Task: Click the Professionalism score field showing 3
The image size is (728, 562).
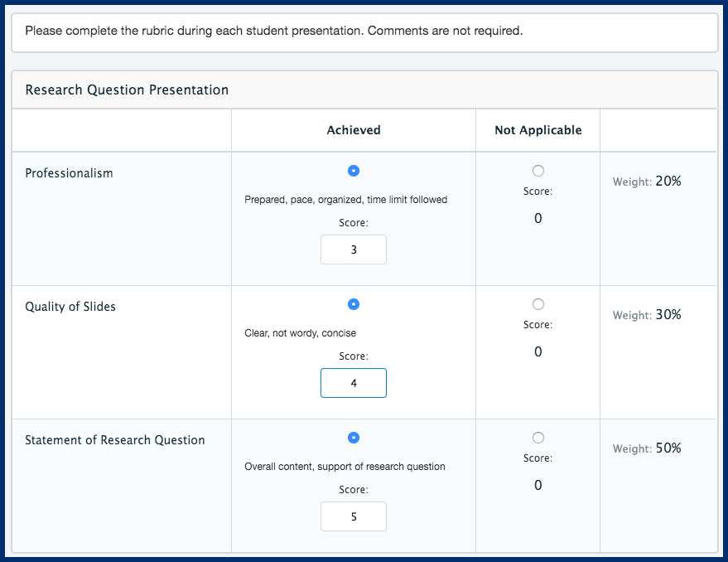Action: (354, 250)
